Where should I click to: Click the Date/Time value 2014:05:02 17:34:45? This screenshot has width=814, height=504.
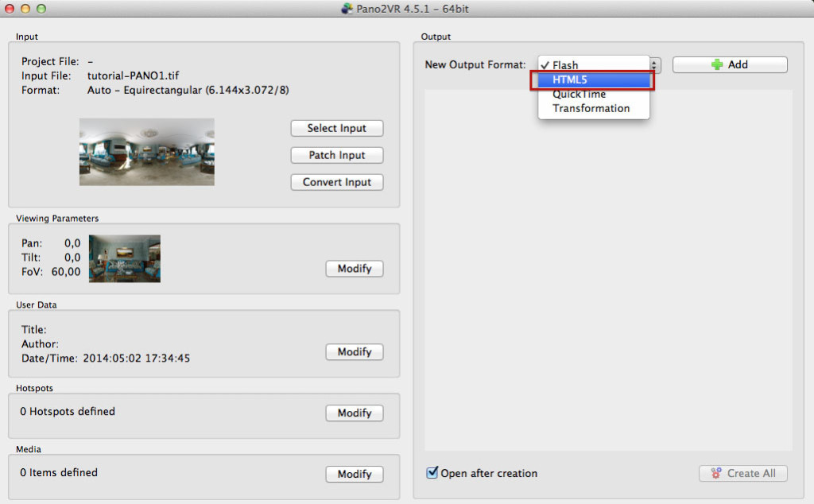(137, 359)
